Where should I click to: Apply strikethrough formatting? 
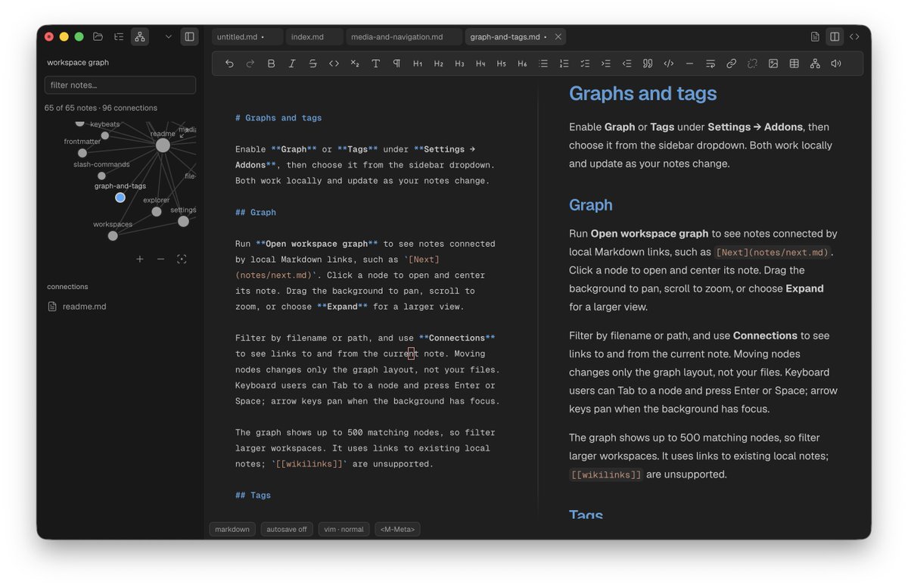click(x=313, y=64)
